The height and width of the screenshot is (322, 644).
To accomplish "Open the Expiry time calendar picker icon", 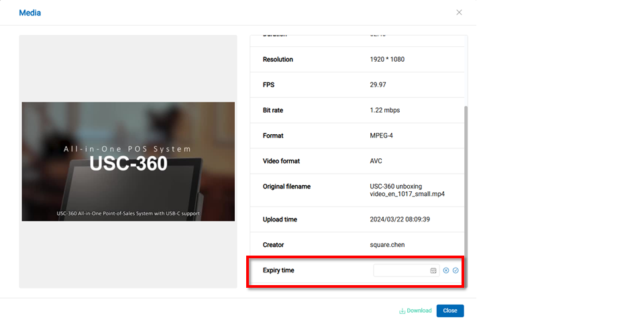I will pos(433,270).
